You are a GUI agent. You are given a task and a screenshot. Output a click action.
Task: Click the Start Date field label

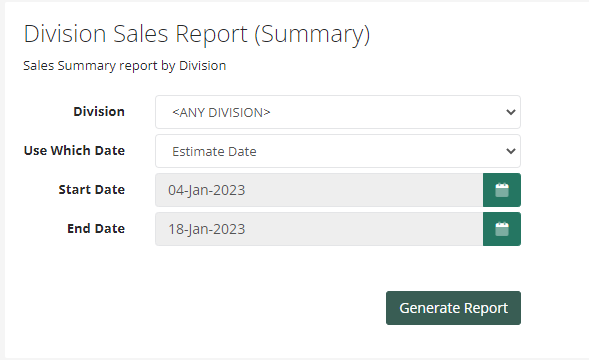click(92, 189)
